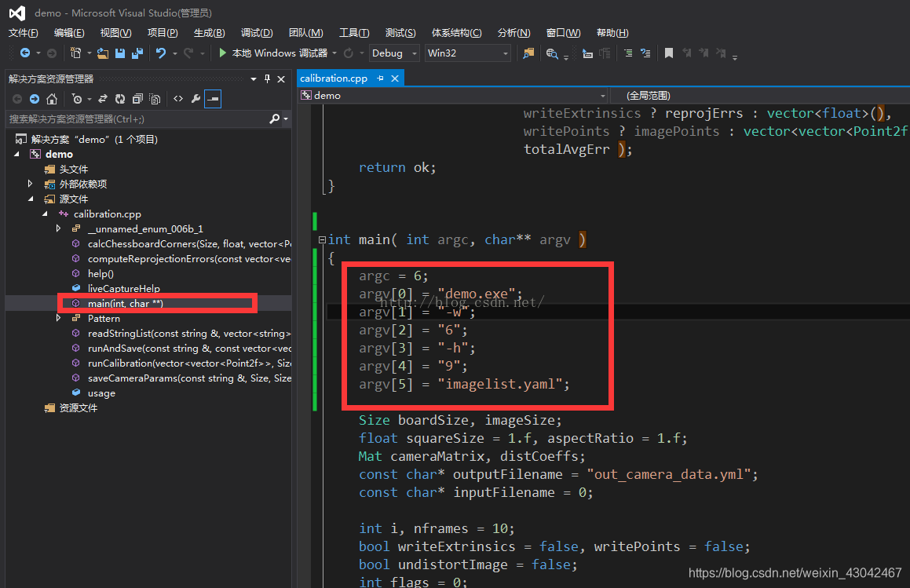
Task: Click the pending changes filter icon
Action: pyautogui.click(x=77, y=99)
